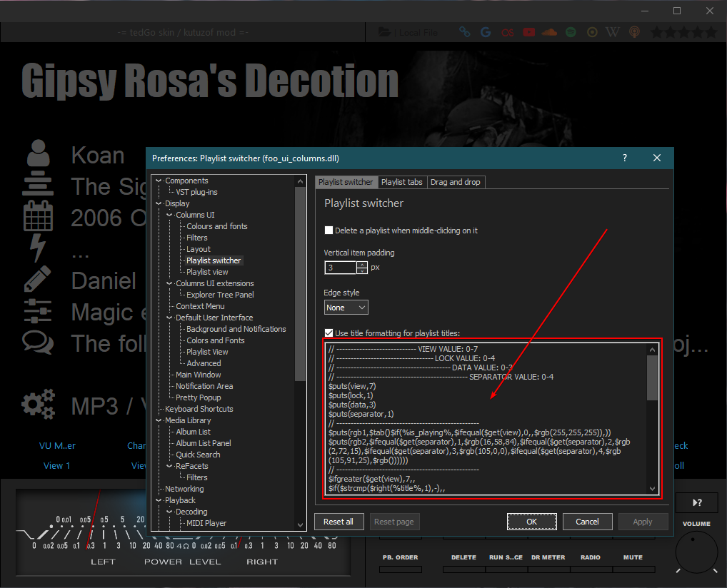Click the OK button
The width and height of the screenshot is (727, 588).
(x=531, y=522)
